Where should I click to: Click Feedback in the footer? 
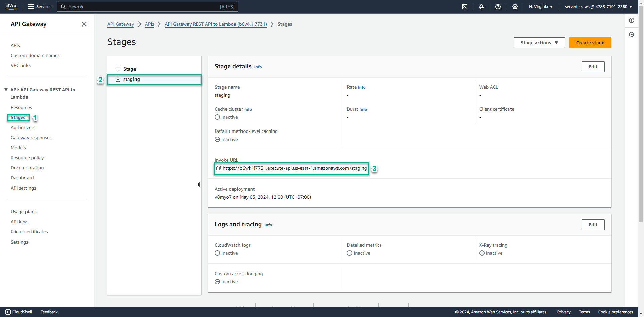pyautogui.click(x=49, y=312)
